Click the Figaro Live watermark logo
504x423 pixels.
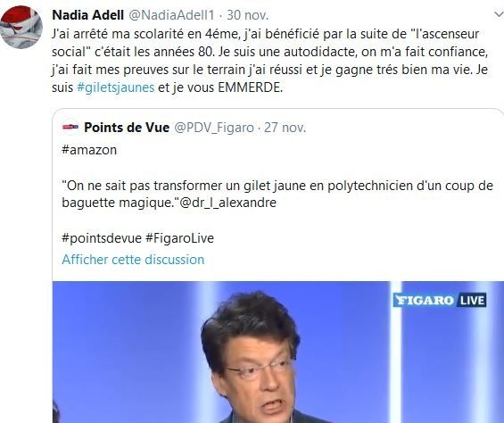[440, 301]
